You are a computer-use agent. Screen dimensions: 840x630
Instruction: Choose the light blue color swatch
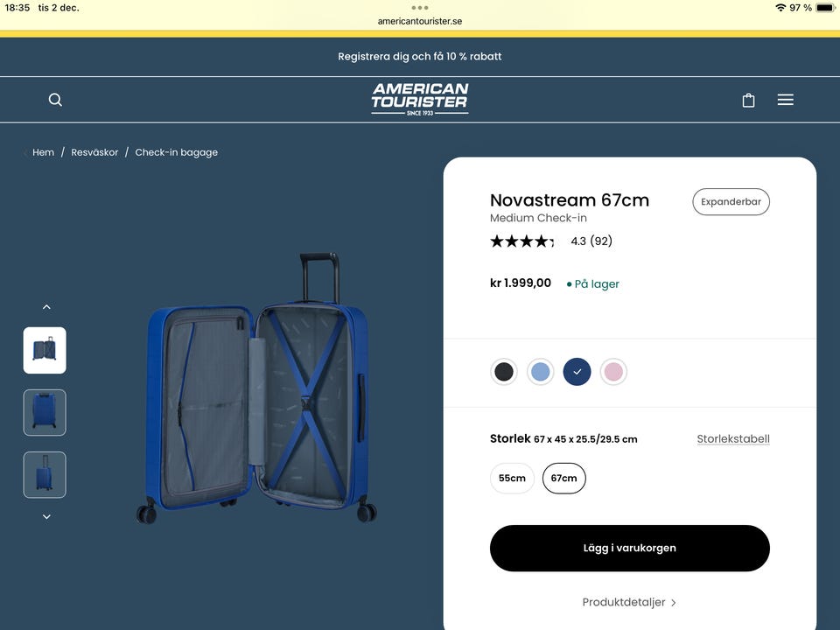(x=541, y=372)
